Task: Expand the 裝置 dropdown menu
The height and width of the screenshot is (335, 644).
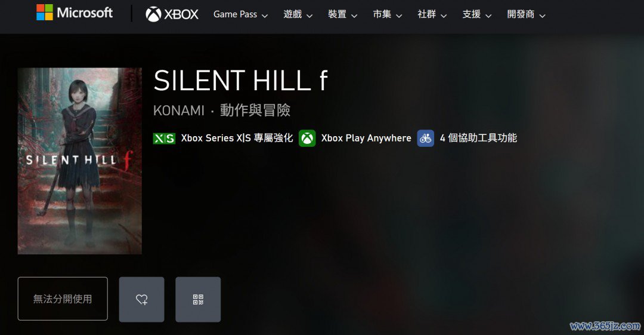Action: (342, 14)
